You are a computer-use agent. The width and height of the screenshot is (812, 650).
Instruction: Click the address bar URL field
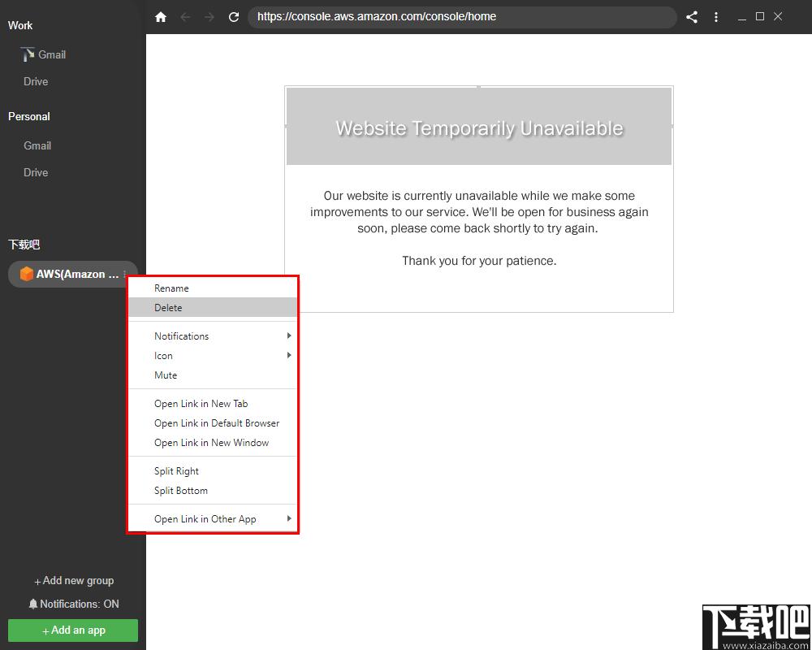462,17
